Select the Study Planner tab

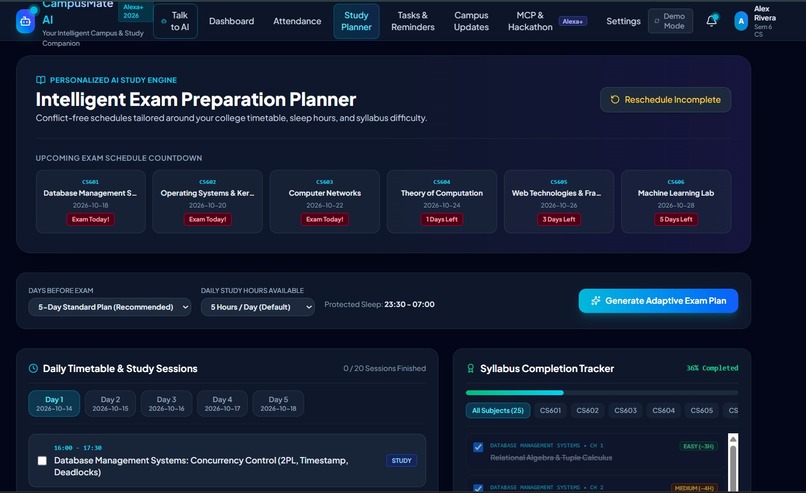point(356,21)
